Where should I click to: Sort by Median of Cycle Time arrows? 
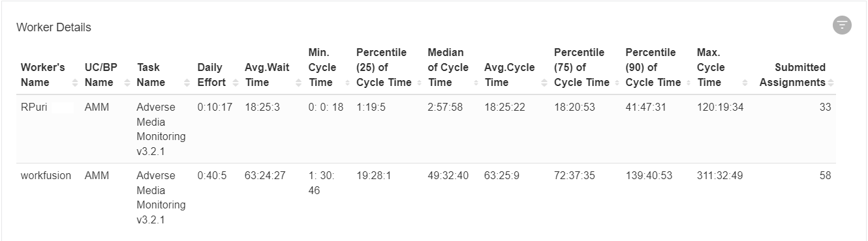475,83
